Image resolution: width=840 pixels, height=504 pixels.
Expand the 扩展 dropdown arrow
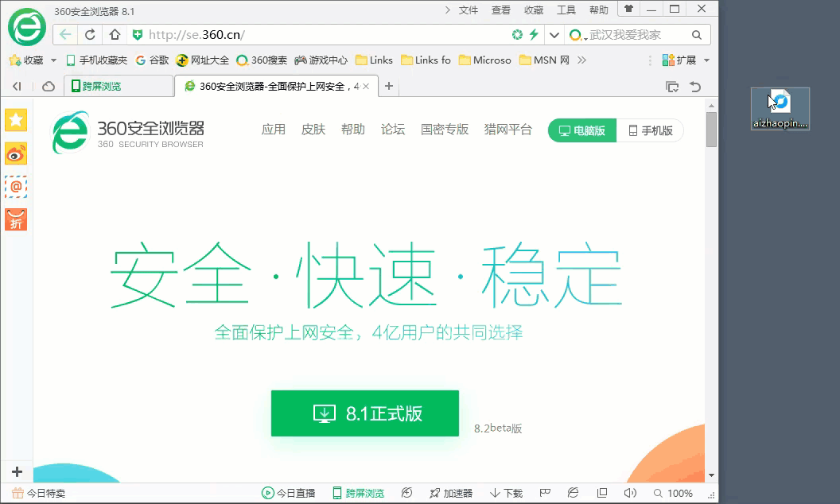coord(706,60)
